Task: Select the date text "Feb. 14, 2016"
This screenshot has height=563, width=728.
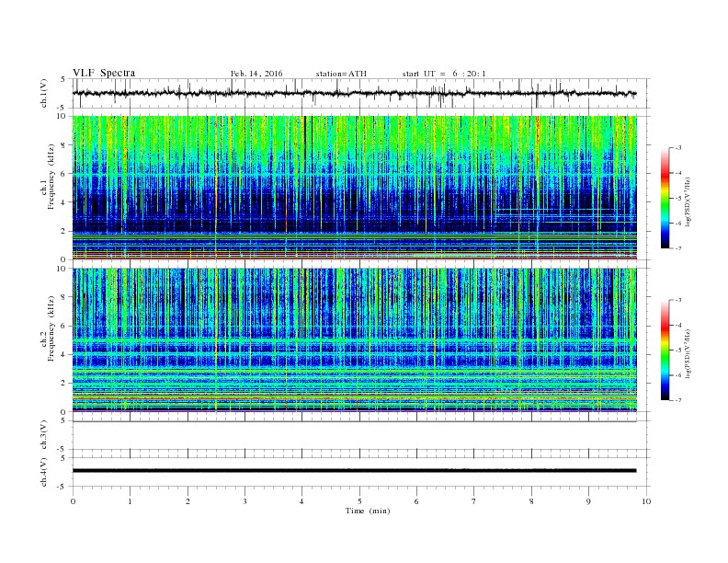Action: tap(256, 74)
